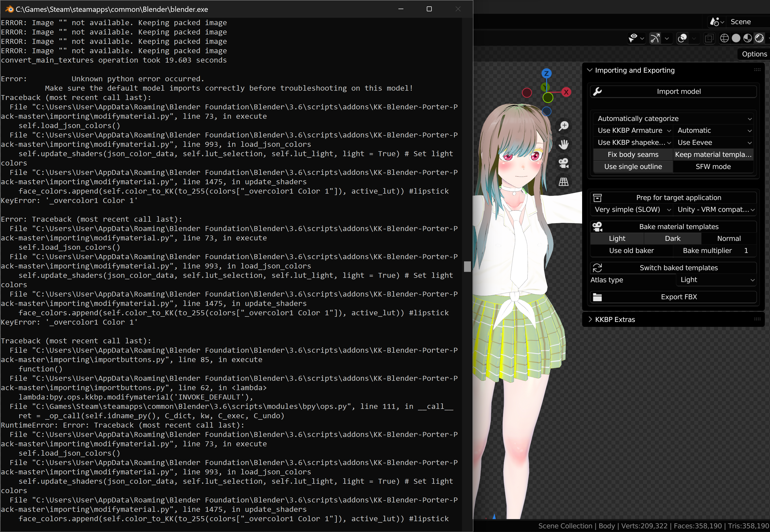The image size is (770, 532).
Task: Toggle X-Ray mode in the viewport header
Action: pyautogui.click(x=709, y=38)
